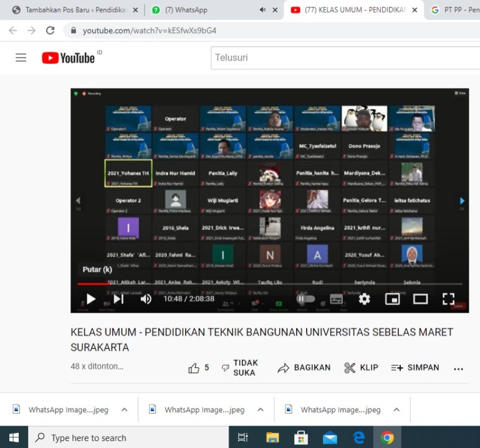This screenshot has height=448, width=480.
Task: Enable miniplayer mode
Action: tap(392, 299)
